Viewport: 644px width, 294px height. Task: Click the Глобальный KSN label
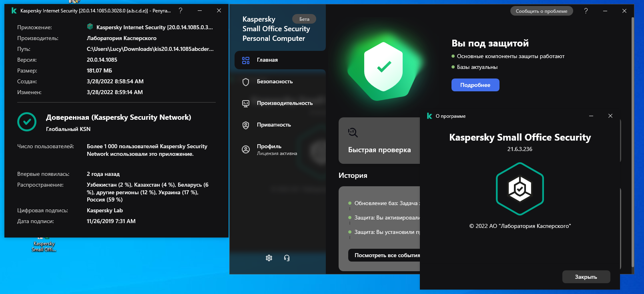pos(68,129)
